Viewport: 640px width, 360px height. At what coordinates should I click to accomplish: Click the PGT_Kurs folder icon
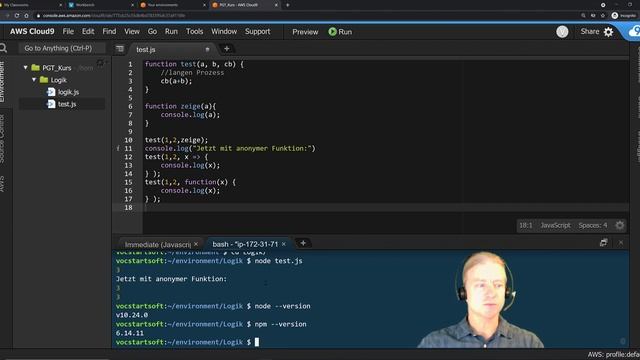(36, 68)
